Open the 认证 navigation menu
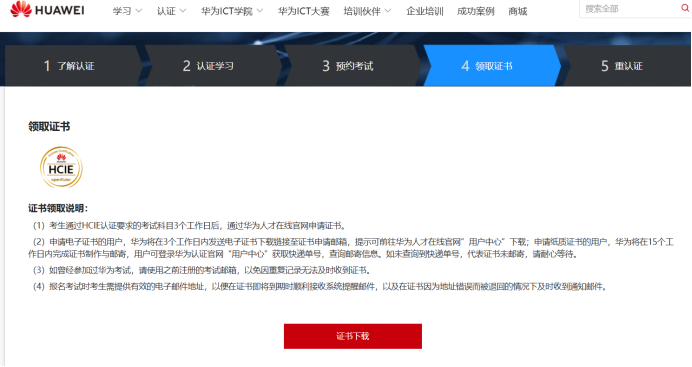Screen dimensions: 692x367 (166, 11)
